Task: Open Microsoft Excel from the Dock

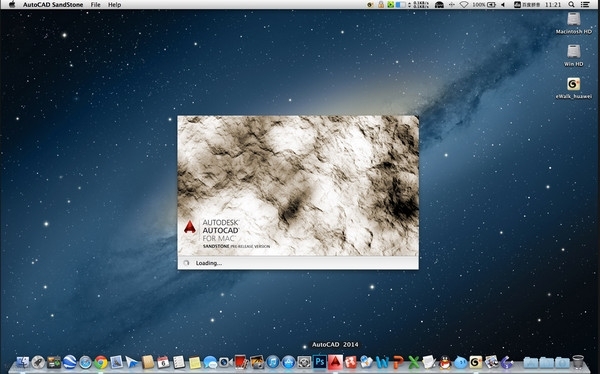Action: [x=414, y=362]
